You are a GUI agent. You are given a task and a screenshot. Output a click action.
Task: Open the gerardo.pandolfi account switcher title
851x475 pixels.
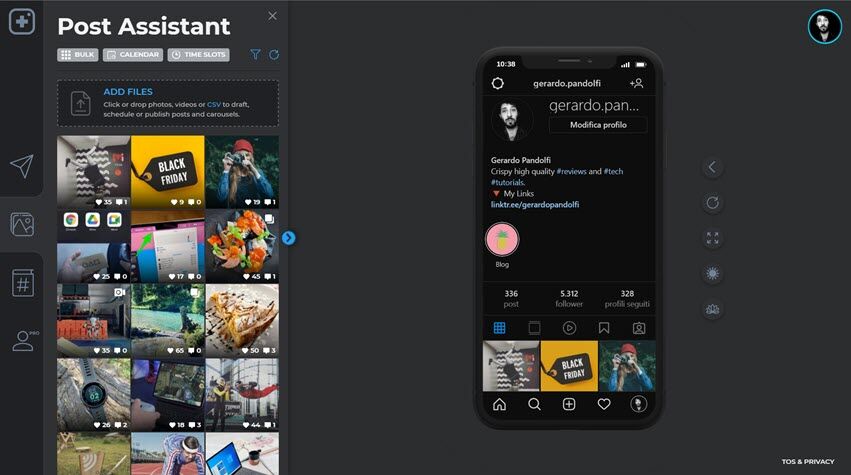click(x=567, y=83)
